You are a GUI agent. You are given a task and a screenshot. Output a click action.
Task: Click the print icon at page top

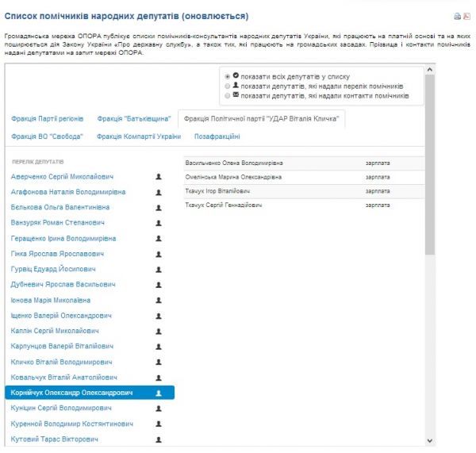457,17
